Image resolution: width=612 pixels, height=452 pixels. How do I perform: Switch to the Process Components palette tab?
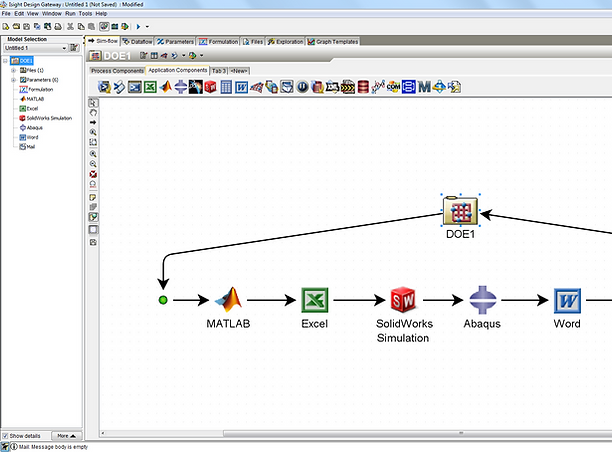(117, 71)
